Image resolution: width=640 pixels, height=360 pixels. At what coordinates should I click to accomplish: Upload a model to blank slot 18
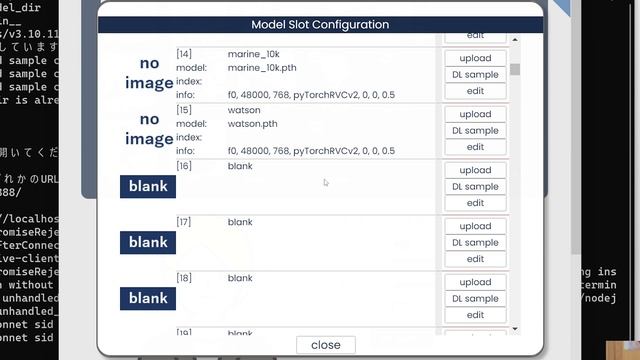pyautogui.click(x=475, y=282)
